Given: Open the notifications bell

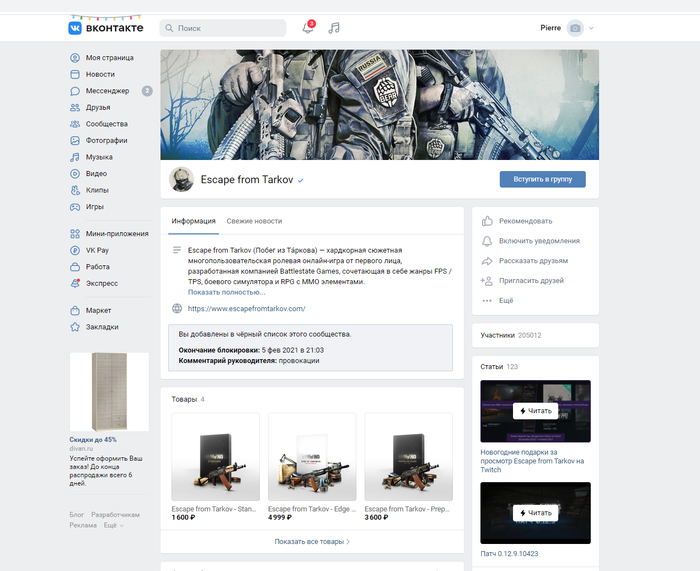Looking at the screenshot, I should click(x=308, y=28).
